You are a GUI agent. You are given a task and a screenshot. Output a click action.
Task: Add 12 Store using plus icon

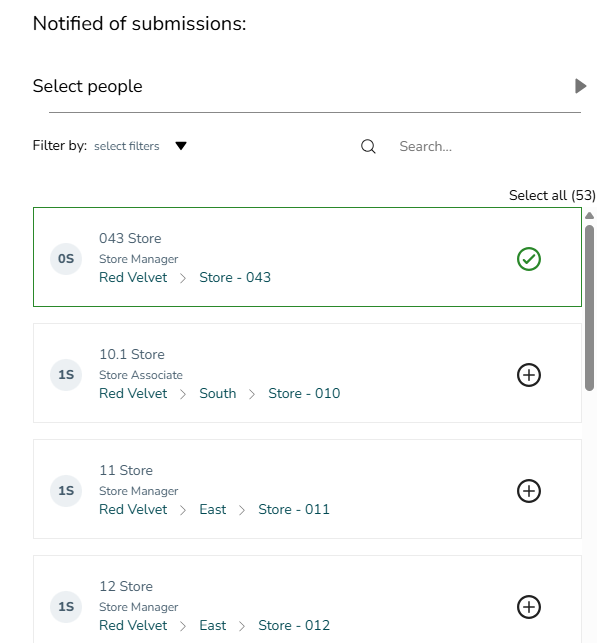(x=529, y=607)
